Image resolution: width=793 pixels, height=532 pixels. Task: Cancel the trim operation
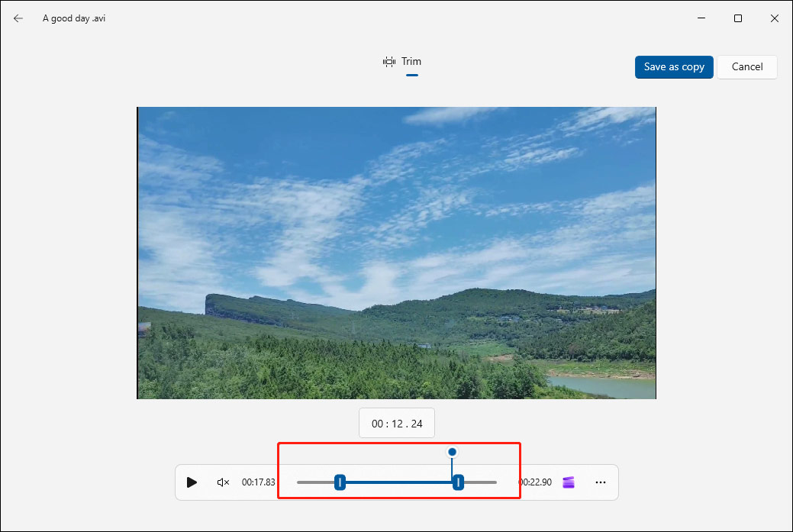tap(746, 66)
